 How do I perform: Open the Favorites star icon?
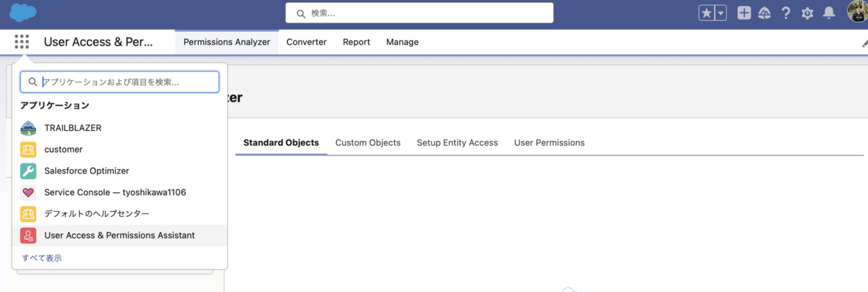click(x=707, y=13)
